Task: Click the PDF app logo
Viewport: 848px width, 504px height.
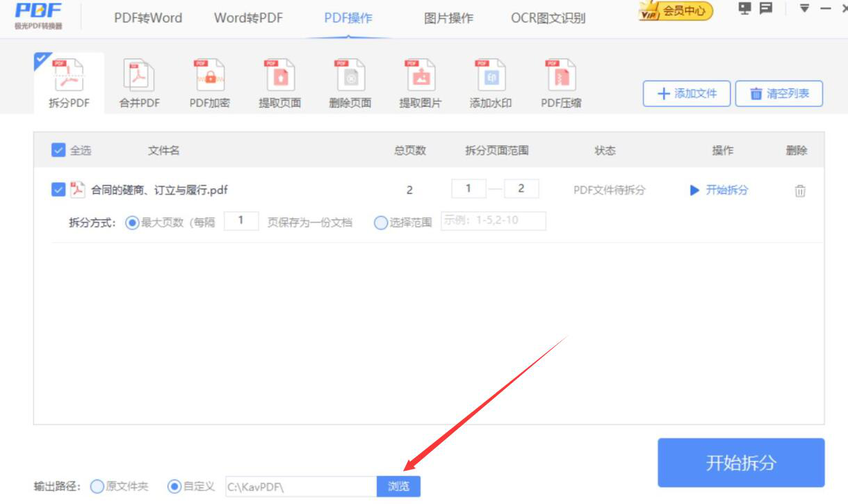Action: pyautogui.click(x=38, y=15)
